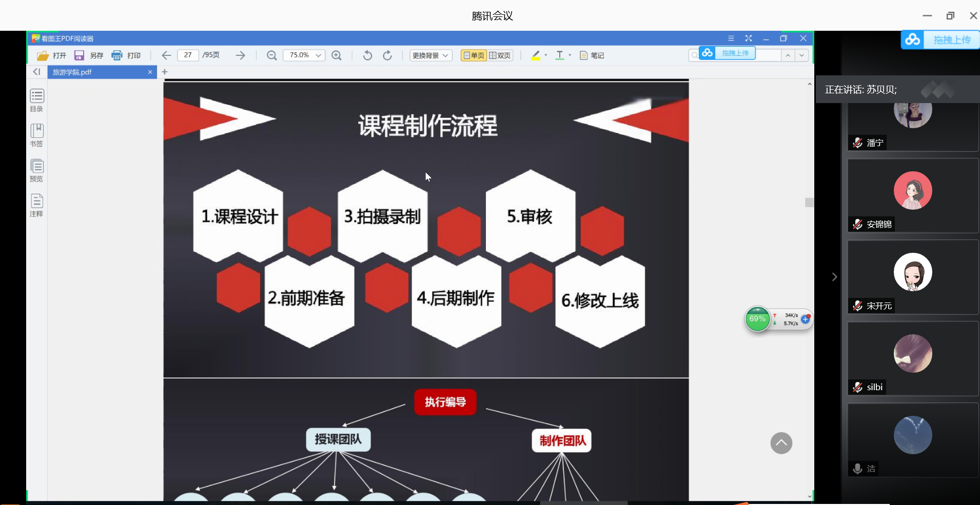Click the 笔记 (Notes) button
Image resolution: width=980 pixels, height=505 pixels.
tap(592, 55)
